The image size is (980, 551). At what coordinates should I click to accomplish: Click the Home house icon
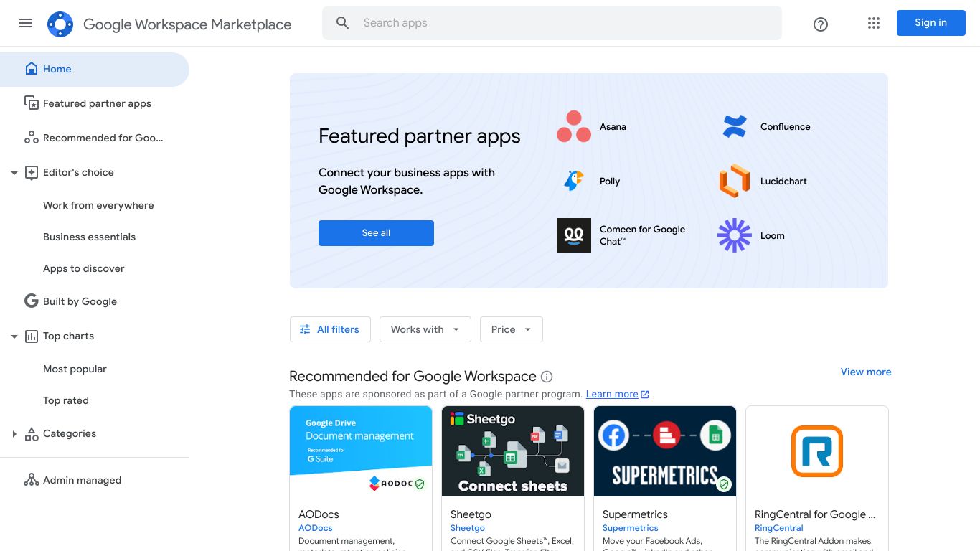point(31,69)
